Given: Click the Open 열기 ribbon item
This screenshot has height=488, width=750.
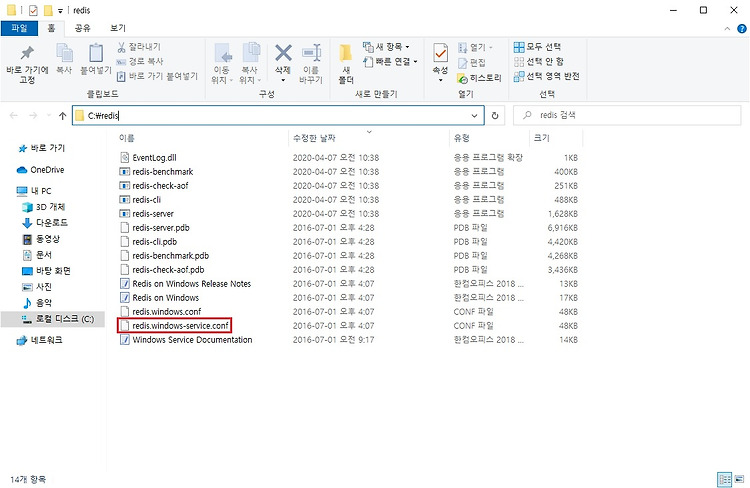Looking at the screenshot, I should (475, 47).
